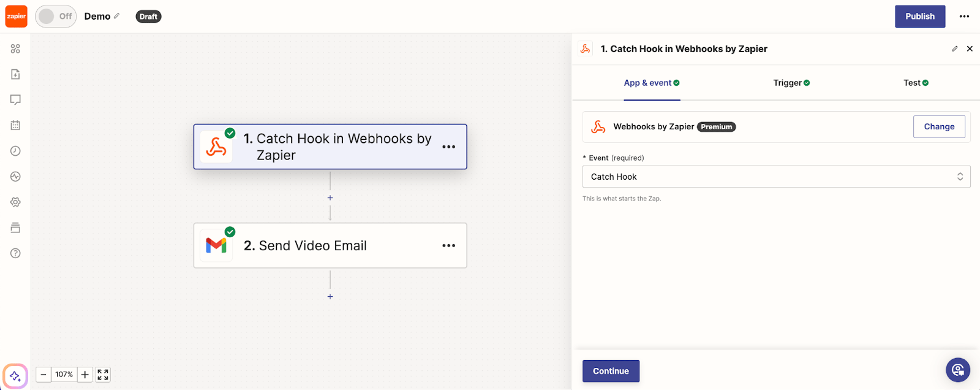980x390 pixels.
Task: Click the Webhooks icon on step 1 card
Action: [216, 147]
